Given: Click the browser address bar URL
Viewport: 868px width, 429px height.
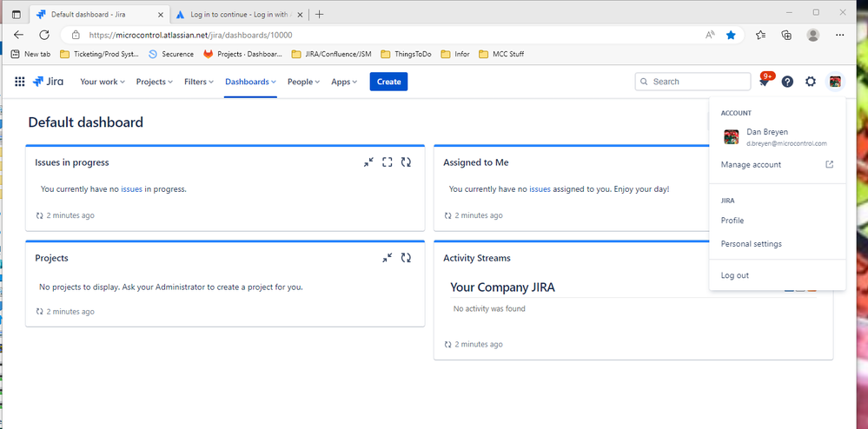Looking at the screenshot, I should (x=190, y=35).
